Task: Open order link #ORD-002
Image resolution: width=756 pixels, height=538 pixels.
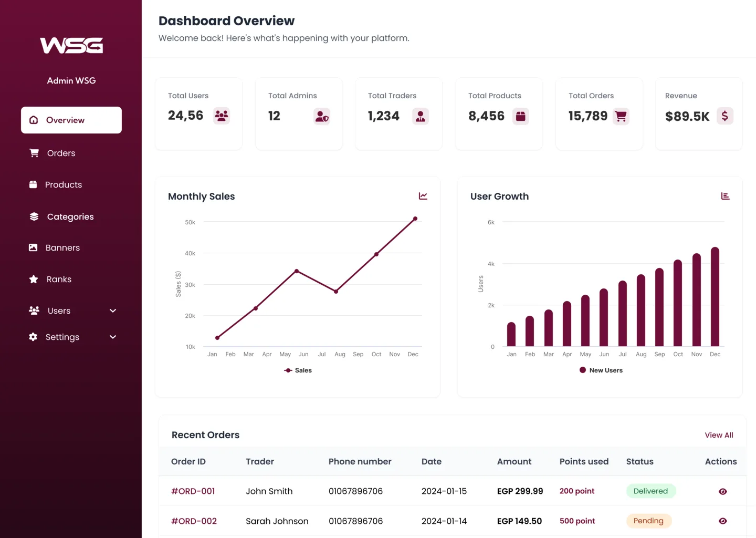Action: pos(194,521)
